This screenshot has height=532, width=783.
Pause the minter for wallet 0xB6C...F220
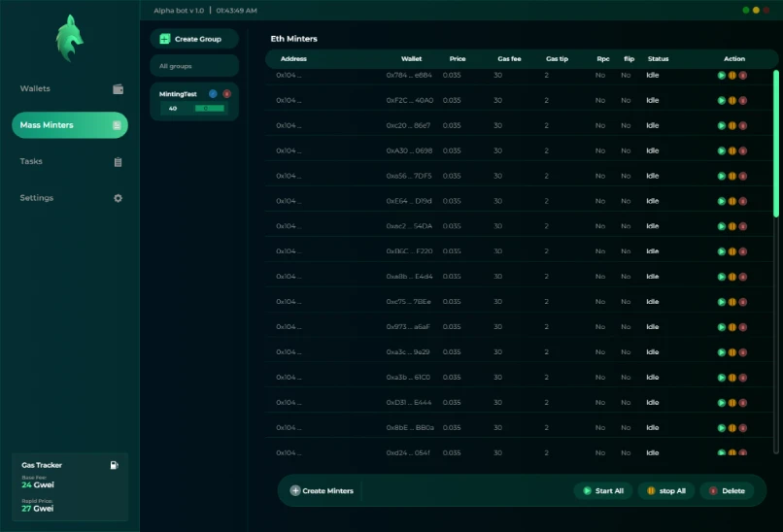pos(732,251)
